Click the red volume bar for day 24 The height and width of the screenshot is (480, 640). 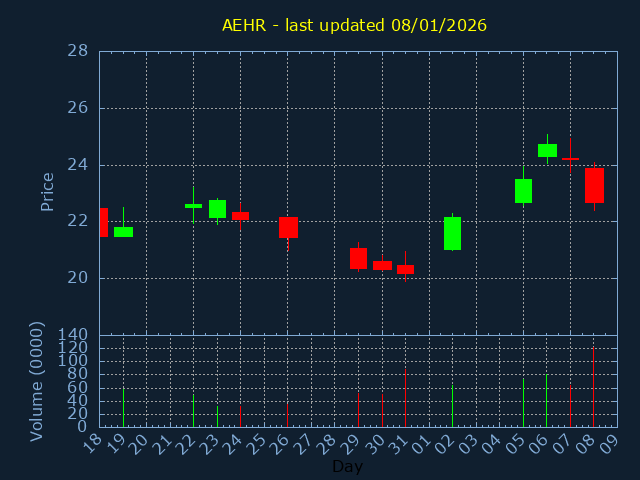[240, 417]
